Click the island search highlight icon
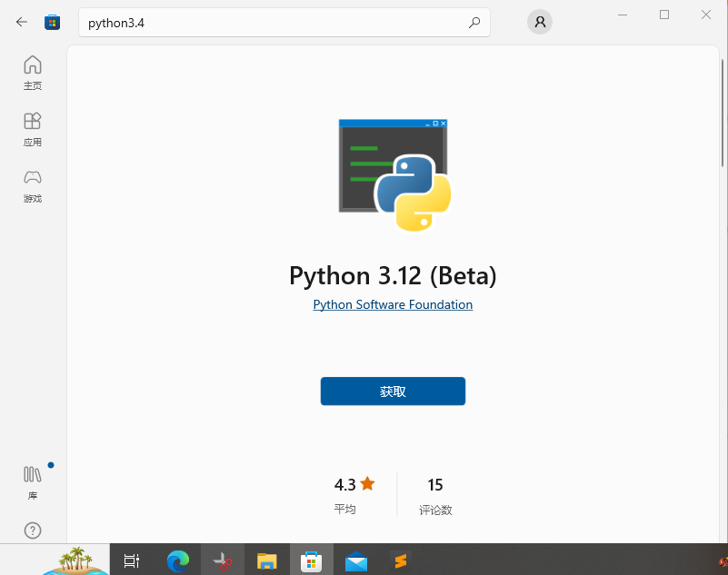 click(76, 560)
